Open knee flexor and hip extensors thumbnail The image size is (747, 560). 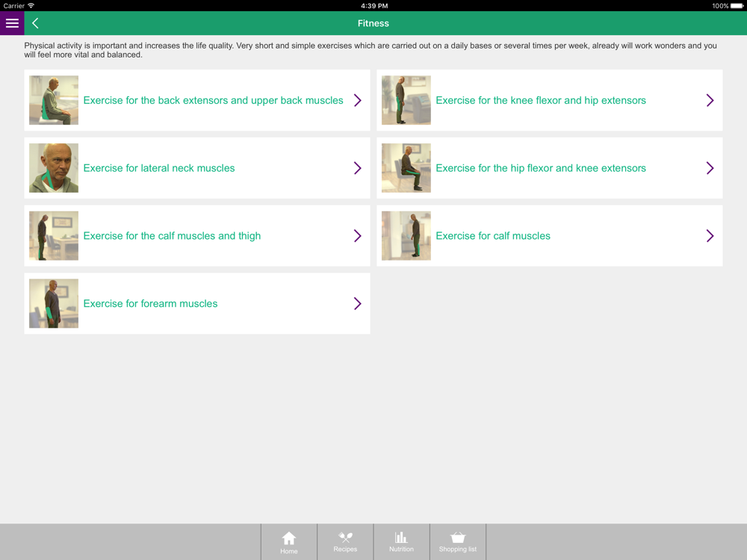pos(406,100)
